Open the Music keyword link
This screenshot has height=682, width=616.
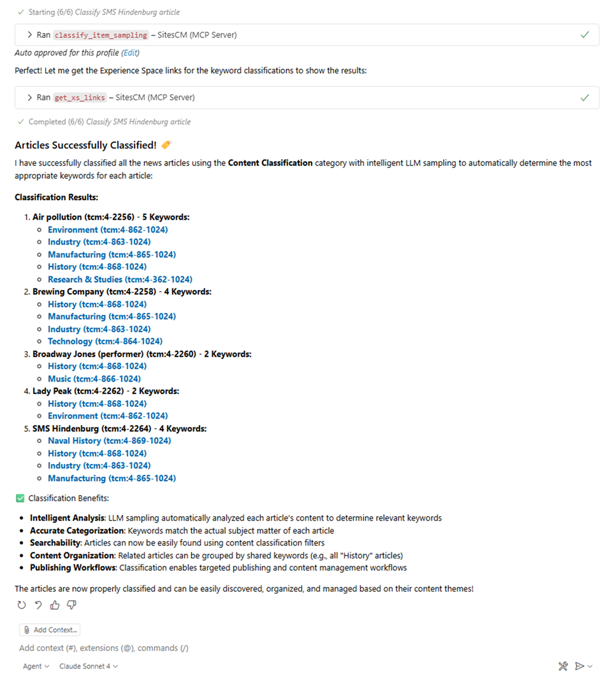click(x=94, y=379)
